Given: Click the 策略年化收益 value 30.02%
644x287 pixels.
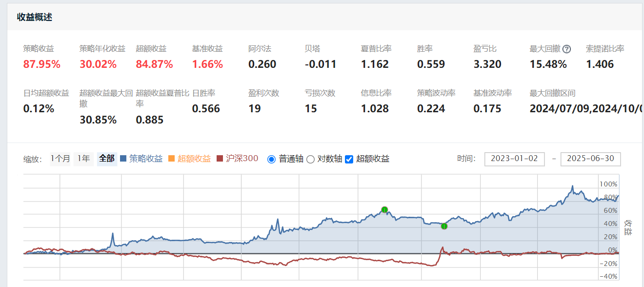Looking at the screenshot, I should point(98,64).
